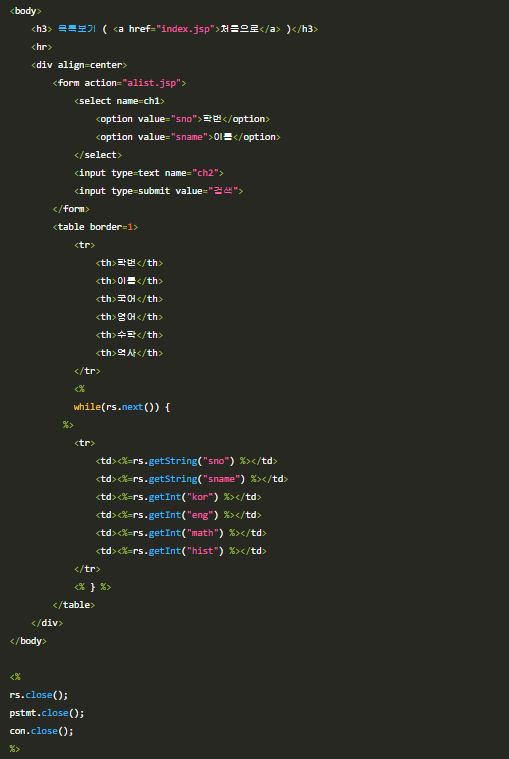Screen dimensions: 509x759
Task: Click the rs.getInt("hist") cell line
Action: coord(181,551)
